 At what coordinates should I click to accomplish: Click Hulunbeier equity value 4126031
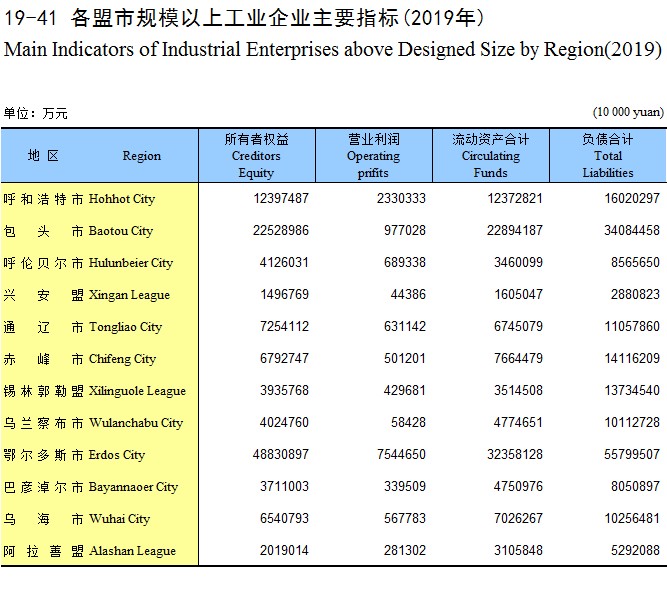pyautogui.click(x=284, y=262)
